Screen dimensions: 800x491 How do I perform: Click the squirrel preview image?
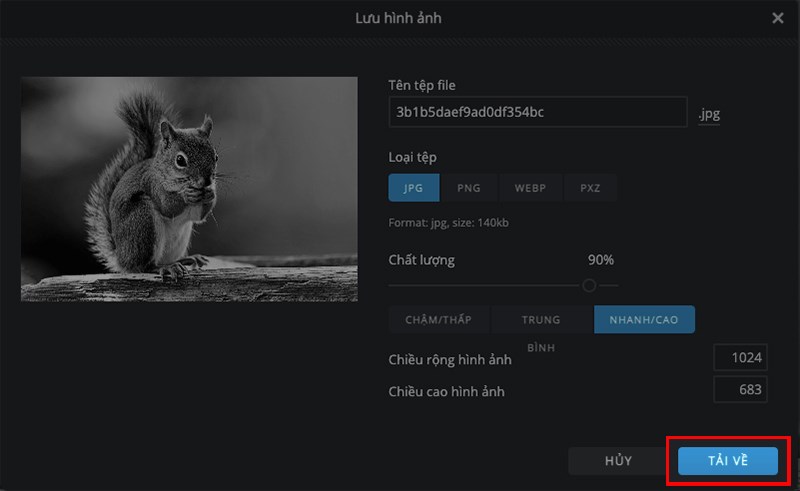click(189, 189)
